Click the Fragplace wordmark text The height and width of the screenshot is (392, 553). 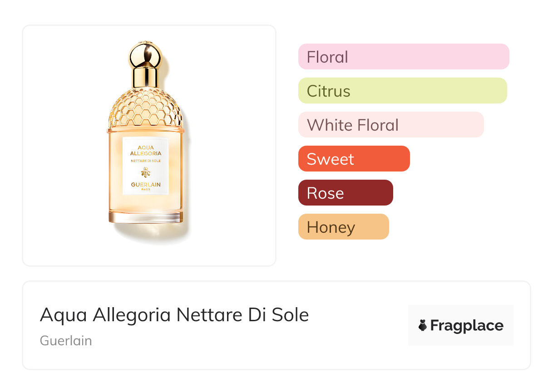coord(466,326)
